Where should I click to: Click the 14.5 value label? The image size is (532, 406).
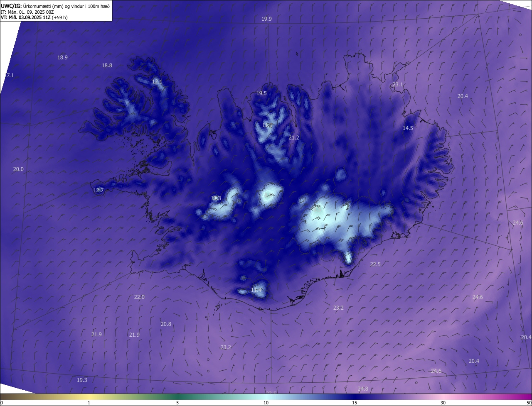(x=408, y=128)
